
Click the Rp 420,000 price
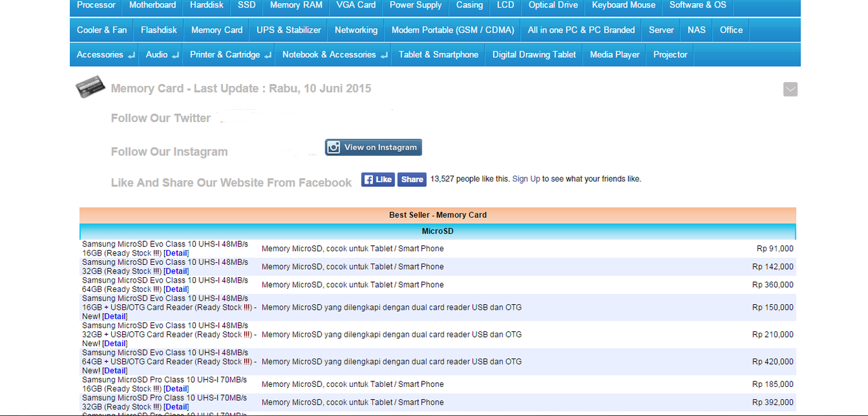click(773, 362)
